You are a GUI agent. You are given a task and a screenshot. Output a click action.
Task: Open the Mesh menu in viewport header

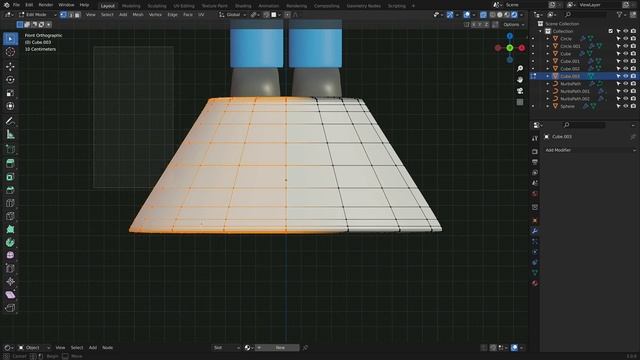(138, 15)
